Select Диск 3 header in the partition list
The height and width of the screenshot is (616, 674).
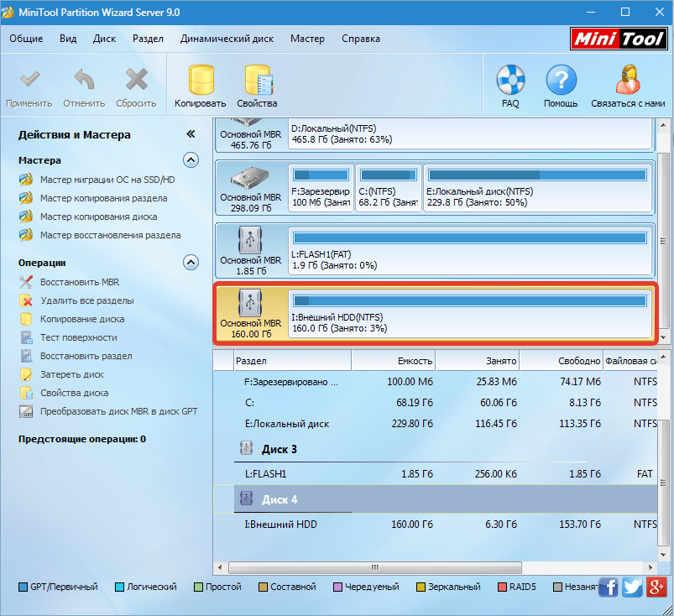pyautogui.click(x=279, y=449)
